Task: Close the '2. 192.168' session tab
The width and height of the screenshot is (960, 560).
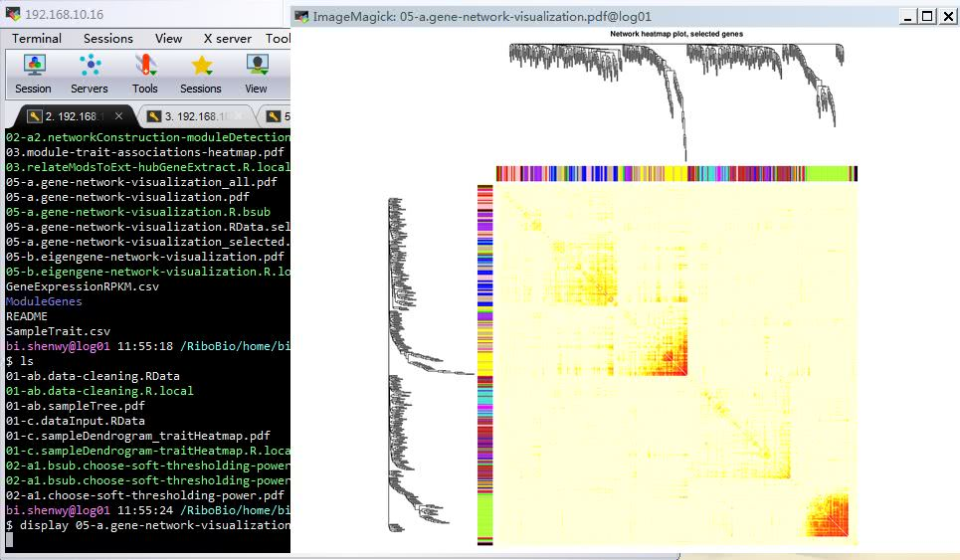Action: point(119,116)
